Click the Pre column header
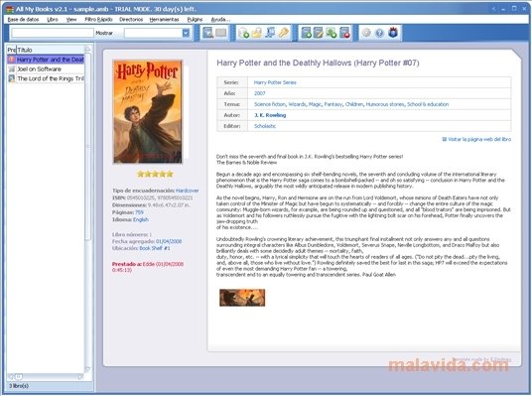532x396 pixels. point(12,50)
